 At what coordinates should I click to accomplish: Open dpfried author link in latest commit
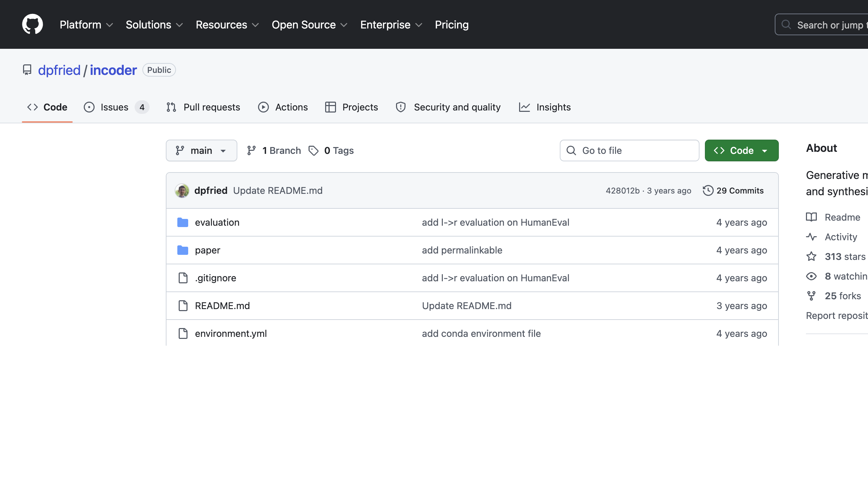211,190
